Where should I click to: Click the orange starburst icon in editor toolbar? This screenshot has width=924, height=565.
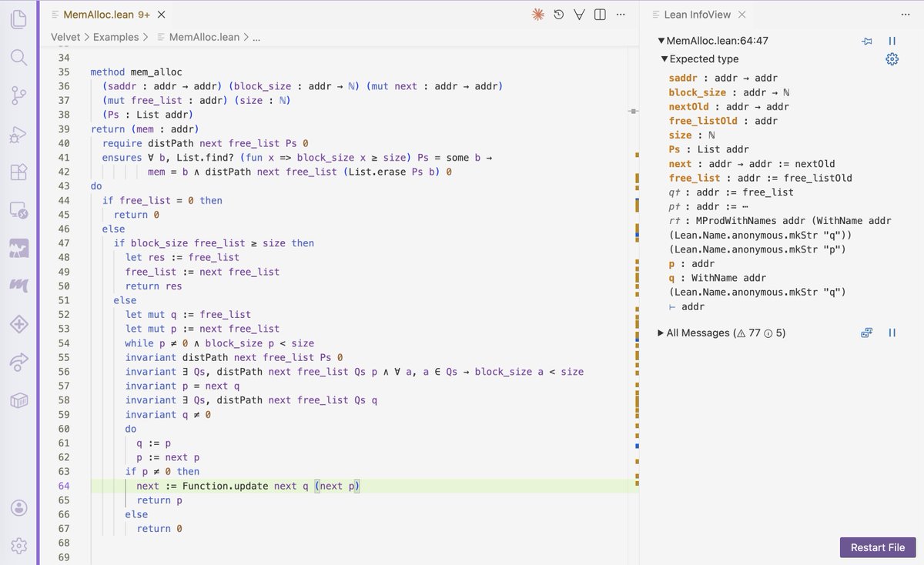[538, 15]
